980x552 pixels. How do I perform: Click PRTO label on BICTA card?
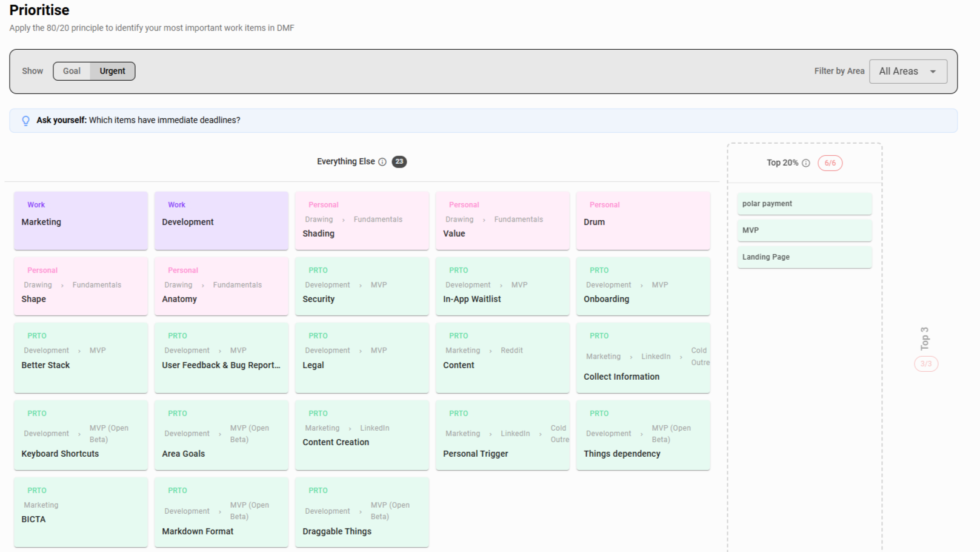coord(36,491)
